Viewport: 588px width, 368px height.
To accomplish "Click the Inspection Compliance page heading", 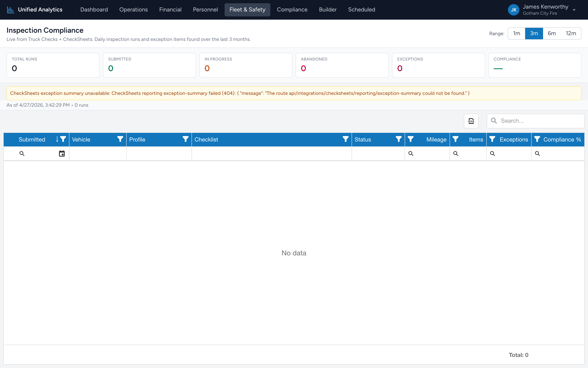I will click(x=45, y=30).
